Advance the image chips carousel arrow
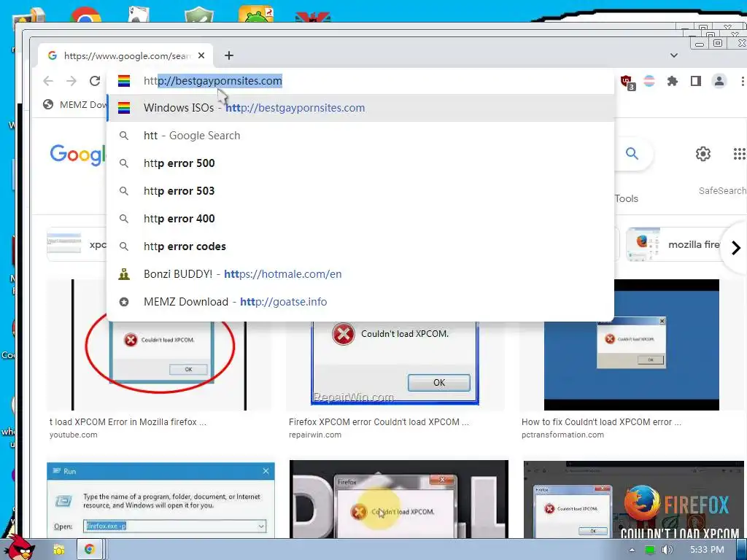This screenshot has height=560, width=747. click(735, 248)
